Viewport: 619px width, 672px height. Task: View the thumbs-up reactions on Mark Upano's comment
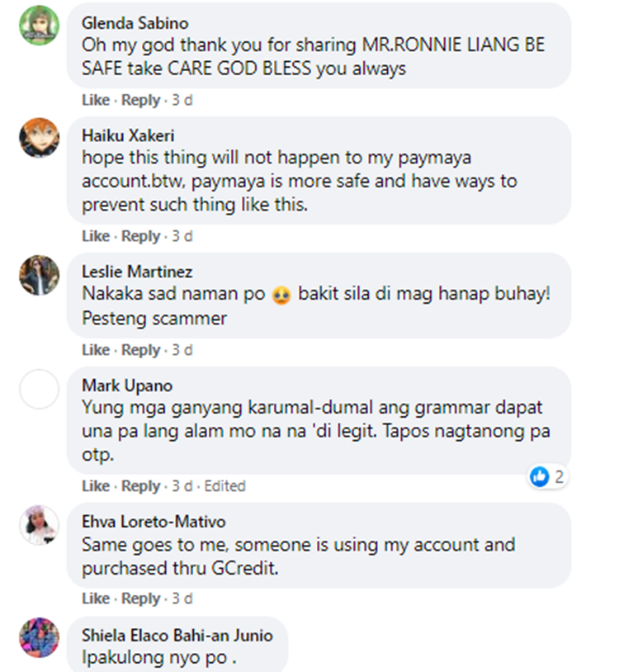pyautogui.click(x=547, y=476)
